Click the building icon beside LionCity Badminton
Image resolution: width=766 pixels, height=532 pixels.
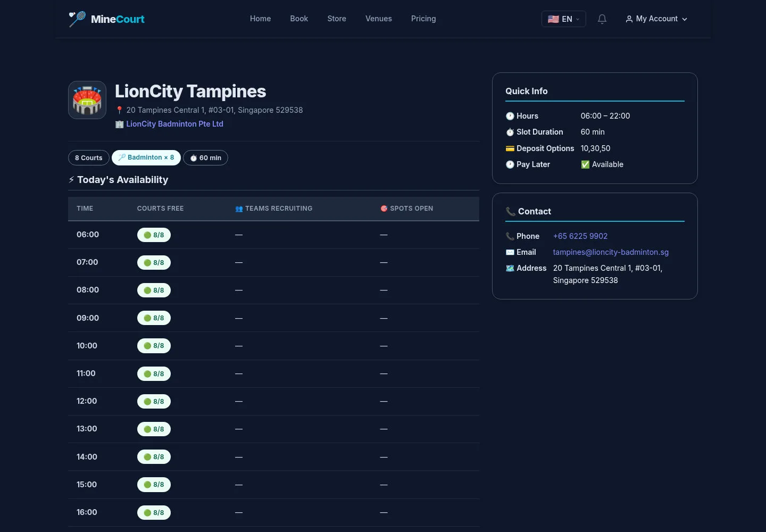[119, 124]
